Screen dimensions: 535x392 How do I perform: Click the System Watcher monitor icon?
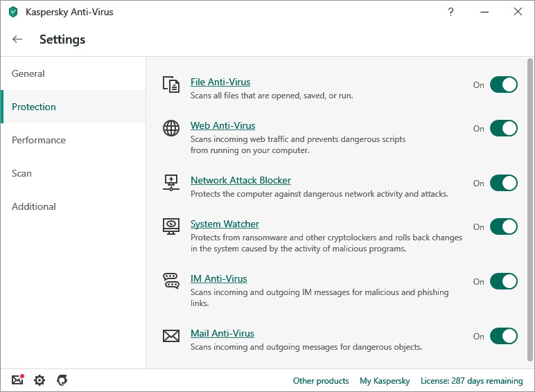pyautogui.click(x=170, y=226)
